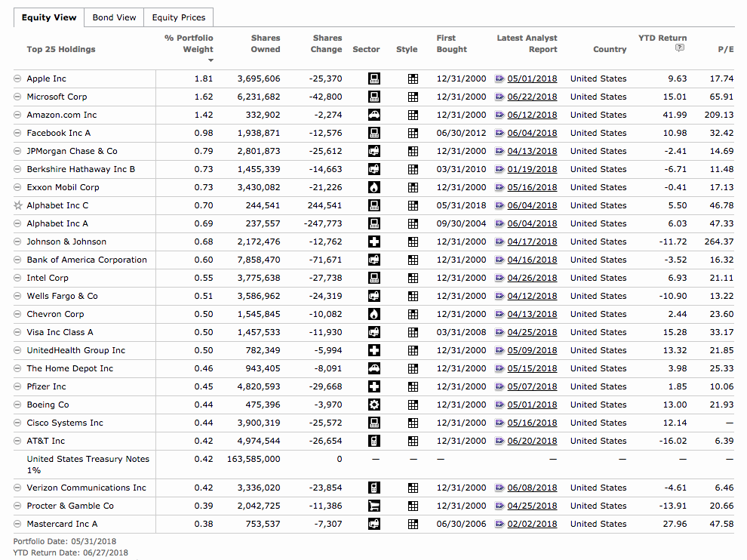
Task: Click the Latest Analyst Report column header
Action: pyautogui.click(x=527, y=43)
